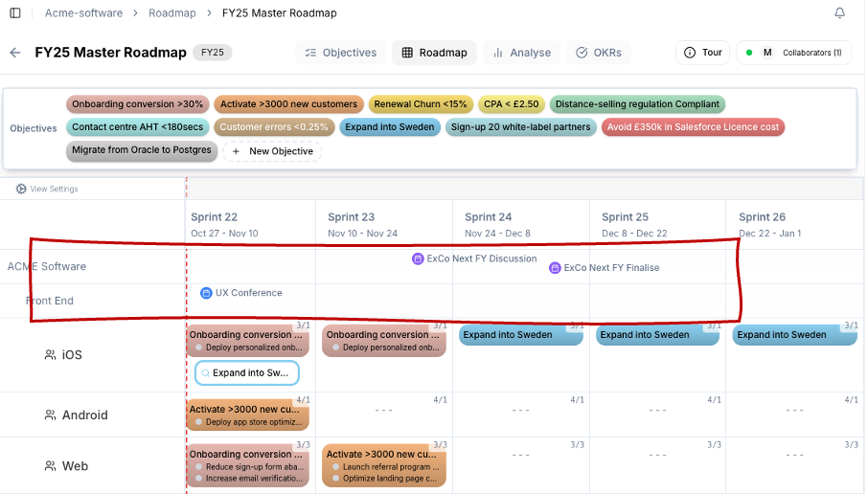Open View Settings gear
The width and height of the screenshot is (868, 494).
(21, 189)
